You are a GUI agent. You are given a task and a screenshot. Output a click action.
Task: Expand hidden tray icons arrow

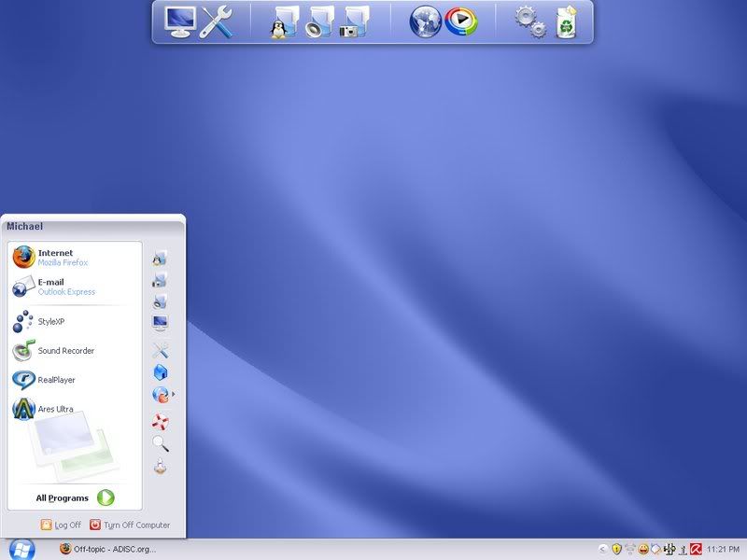pyautogui.click(x=602, y=549)
